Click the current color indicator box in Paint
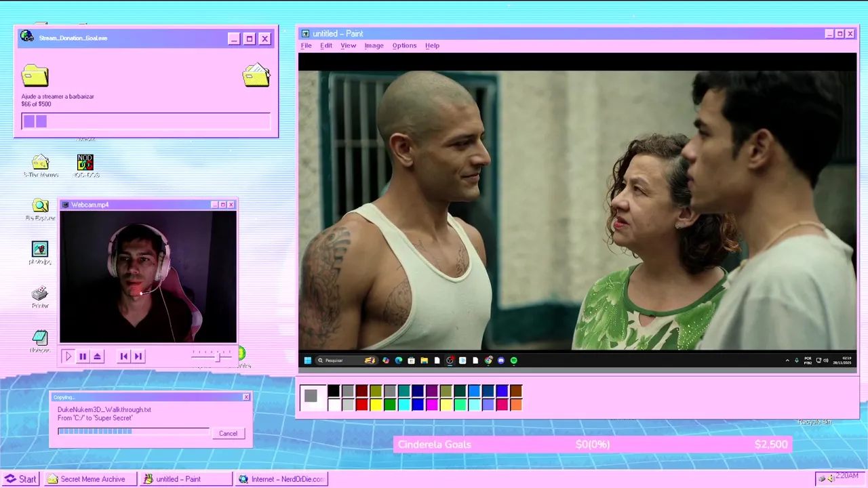This screenshot has height=488, width=868. (x=311, y=397)
